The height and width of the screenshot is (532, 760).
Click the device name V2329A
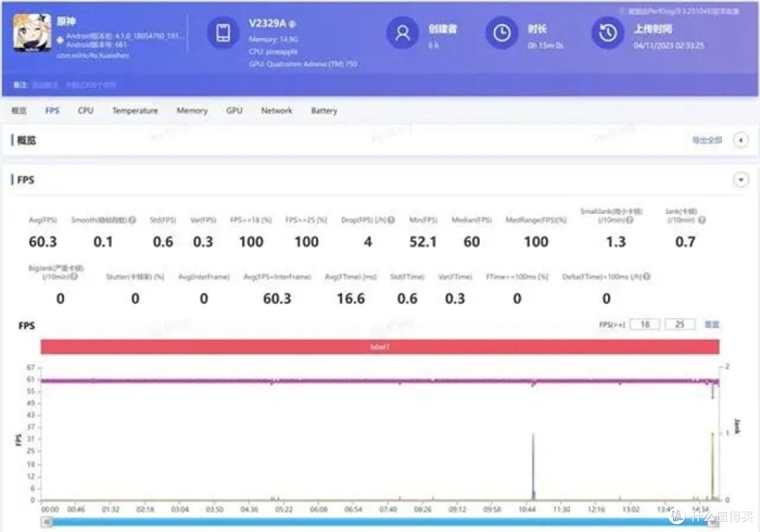click(x=267, y=23)
